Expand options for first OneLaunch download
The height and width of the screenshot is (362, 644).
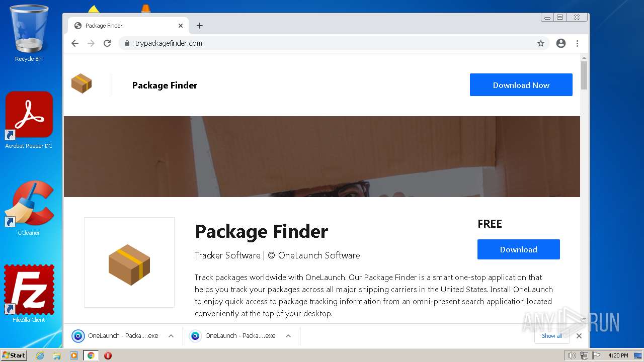pos(171,336)
